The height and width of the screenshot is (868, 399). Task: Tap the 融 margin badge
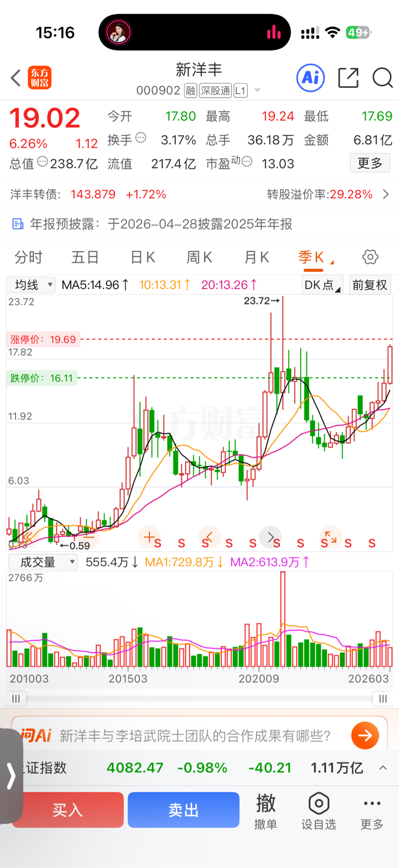click(x=190, y=91)
